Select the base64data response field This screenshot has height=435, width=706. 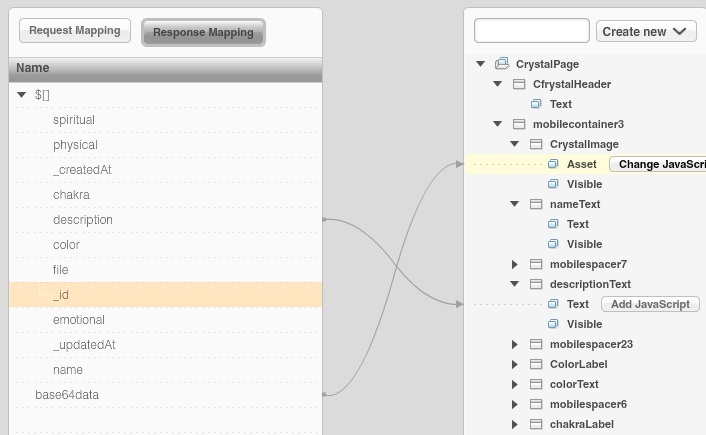coord(67,395)
